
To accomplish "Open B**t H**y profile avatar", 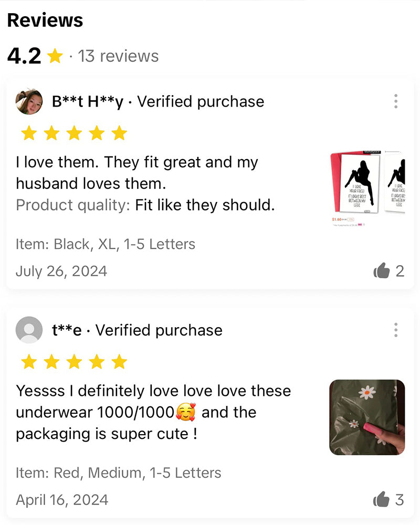I will [x=29, y=101].
